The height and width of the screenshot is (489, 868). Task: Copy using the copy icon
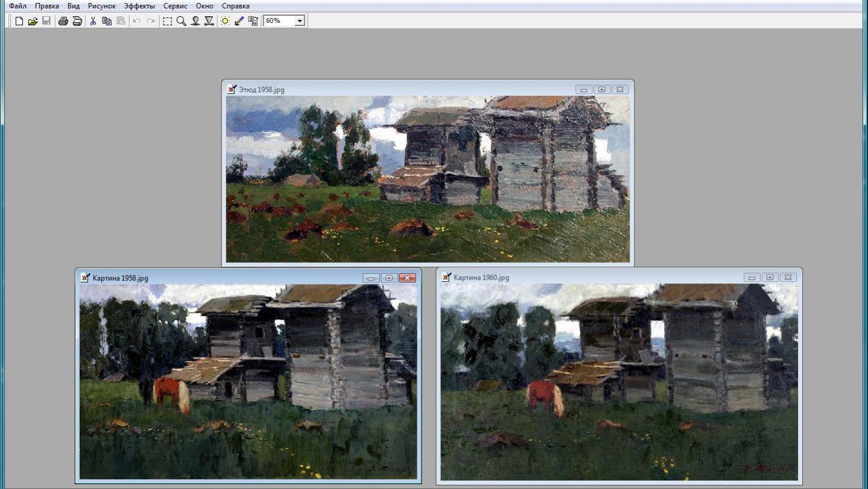[x=107, y=21]
